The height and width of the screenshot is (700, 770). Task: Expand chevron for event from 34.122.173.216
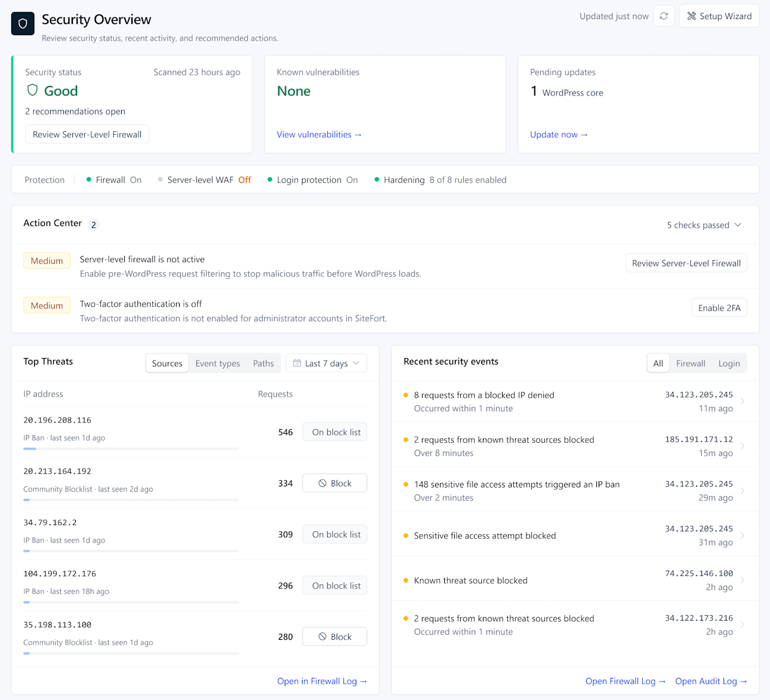[743, 625]
